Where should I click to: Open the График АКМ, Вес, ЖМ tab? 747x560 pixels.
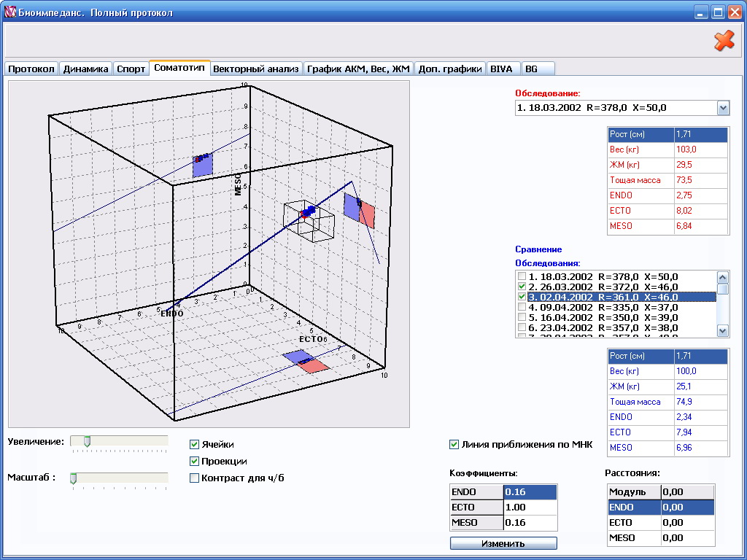[x=358, y=69]
